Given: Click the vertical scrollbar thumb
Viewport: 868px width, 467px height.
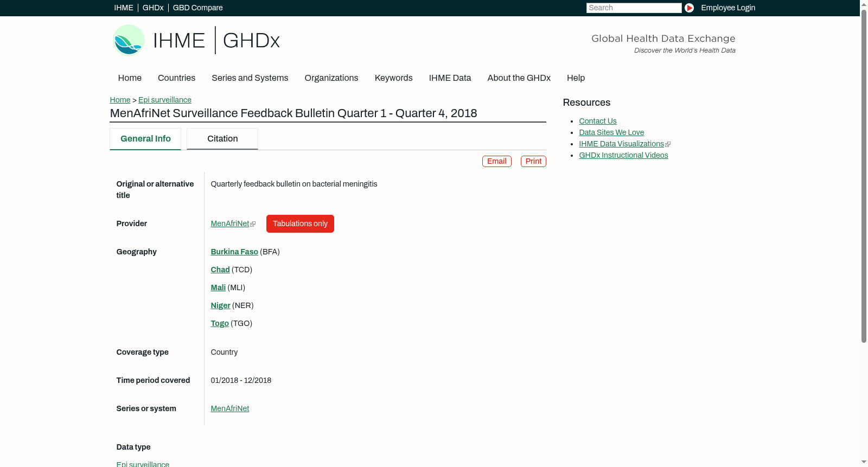Looking at the screenshot, I should click(x=864, y=176).
